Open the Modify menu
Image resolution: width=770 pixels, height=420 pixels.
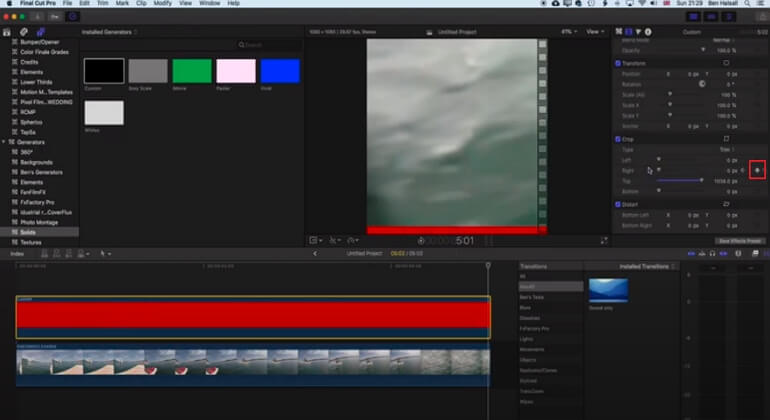pos(163,3)
